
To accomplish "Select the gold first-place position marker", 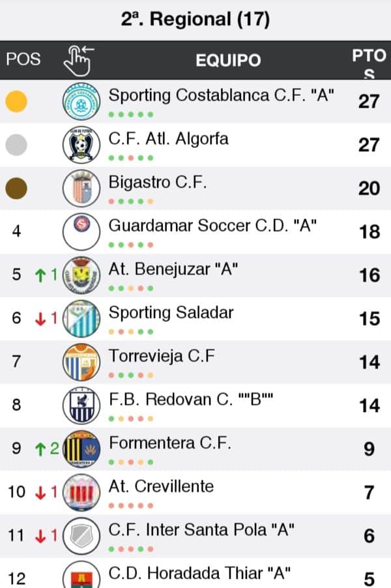I will tap(16, 101).
